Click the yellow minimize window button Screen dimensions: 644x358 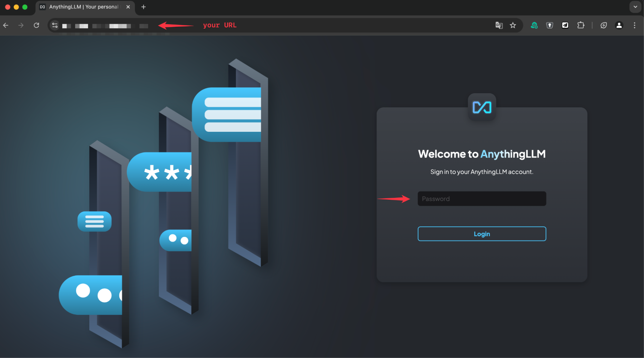pos(16,7)
